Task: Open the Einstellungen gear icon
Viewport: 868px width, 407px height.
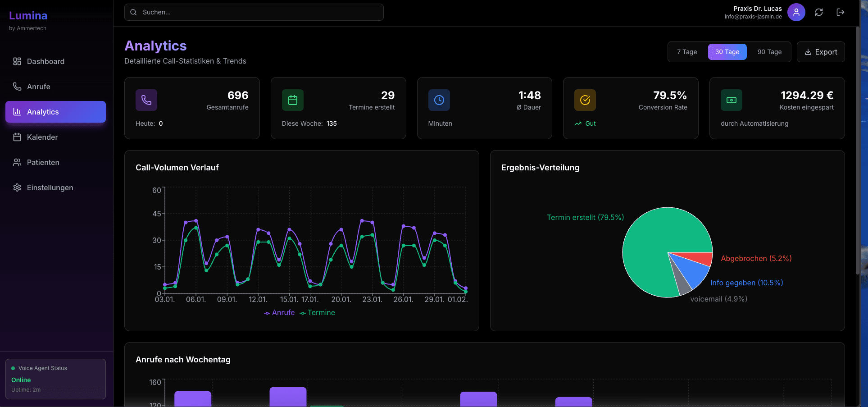Action: (x=17, y=187)
